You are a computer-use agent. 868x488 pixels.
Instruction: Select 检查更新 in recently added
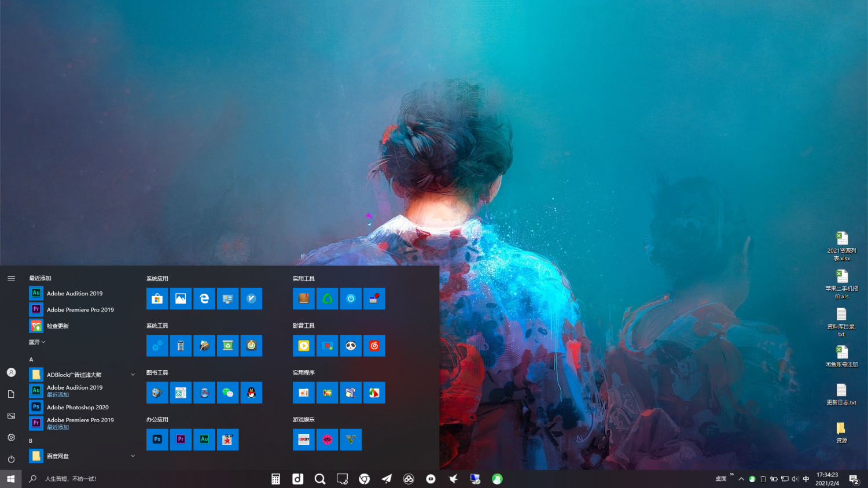coord(83,326)
